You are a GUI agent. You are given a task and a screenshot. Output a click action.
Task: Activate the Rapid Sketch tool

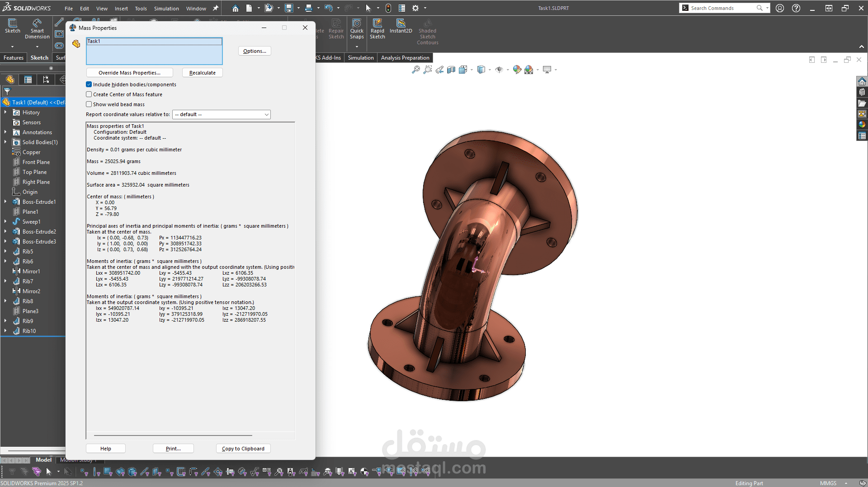377,29
